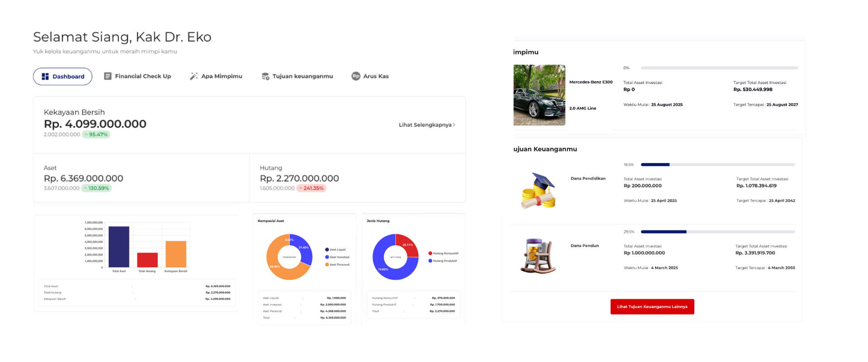Expand details via Lihat Selengkapnya chevron
The width and height of the screenshot is (868, 362).
tap(454, 125)
